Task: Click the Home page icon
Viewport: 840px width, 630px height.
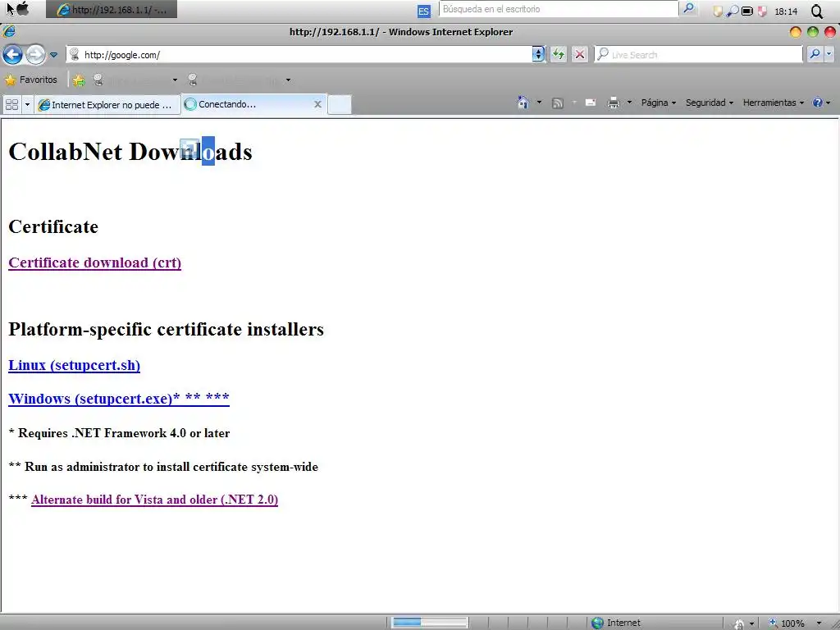Action: pos(523,103)
